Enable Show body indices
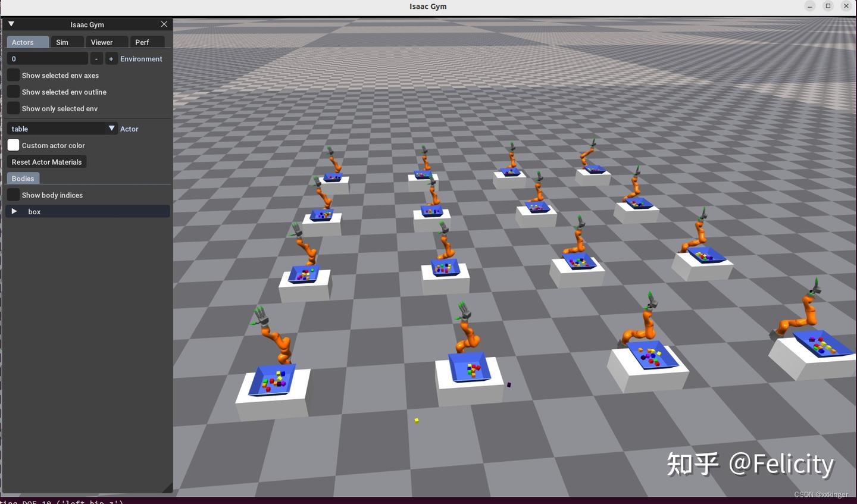 coord(13,195)
